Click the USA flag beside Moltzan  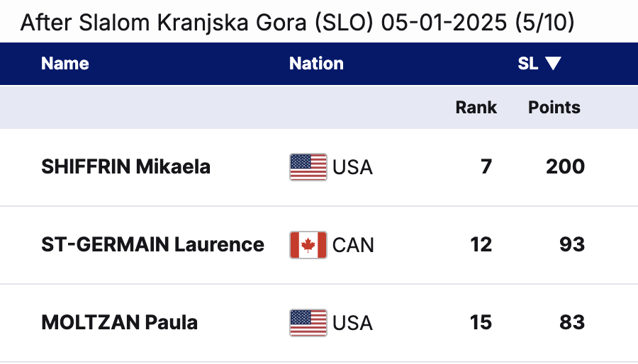click(x=308, y=323)
